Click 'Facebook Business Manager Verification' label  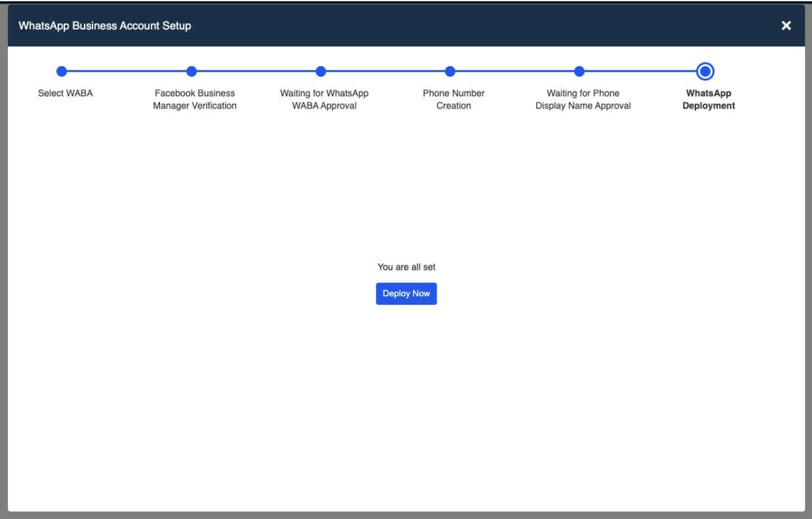pyautogui.click(x=194, y=99)
